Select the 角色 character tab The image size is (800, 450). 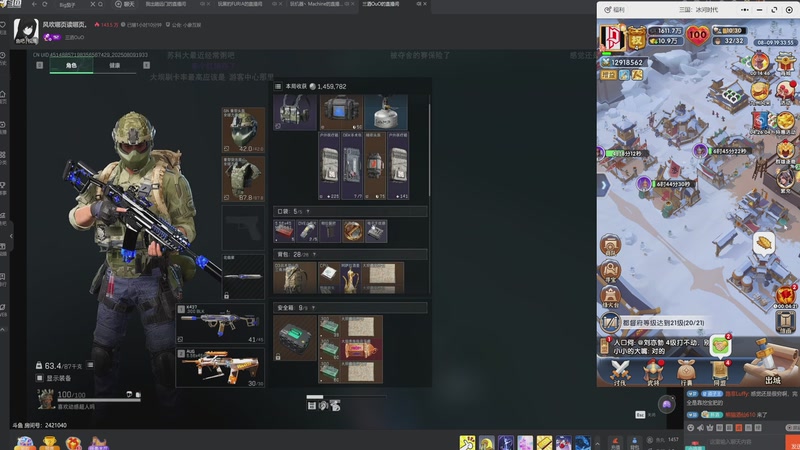pos(71,65)
